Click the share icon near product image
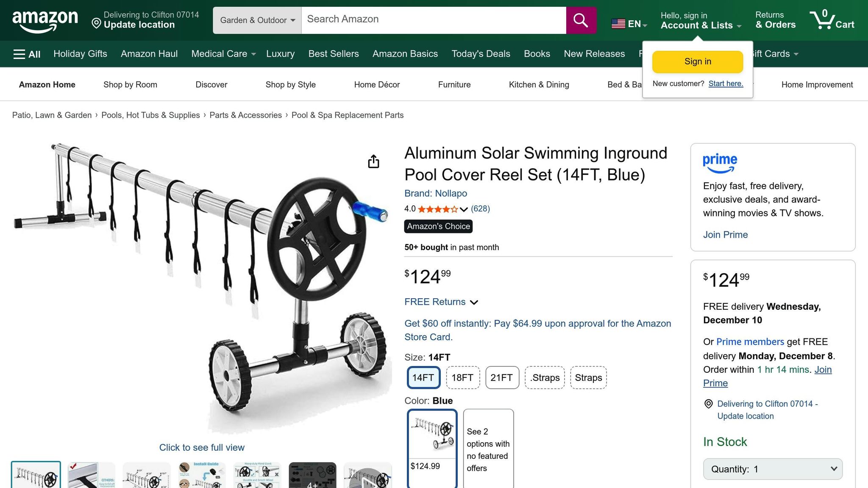 coord(373,161)
